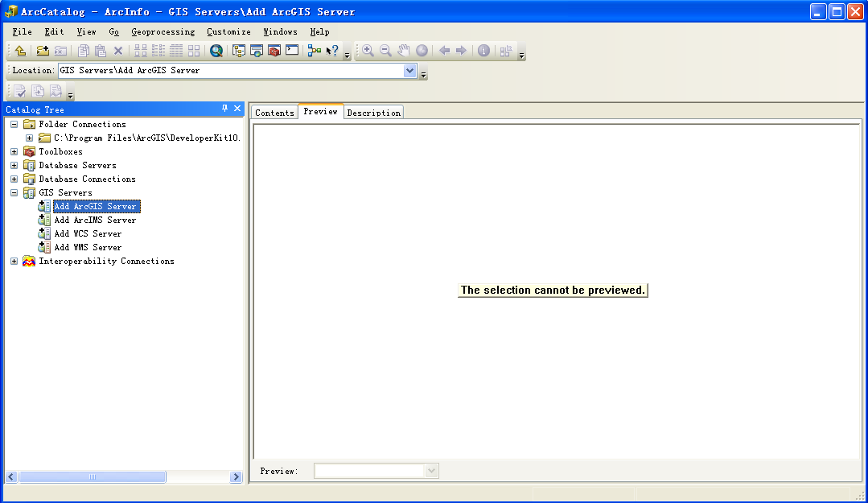Open the ModelBuilder window icon
The height and width of the screenshot is (503, 868).
click(x=315, y=51)
